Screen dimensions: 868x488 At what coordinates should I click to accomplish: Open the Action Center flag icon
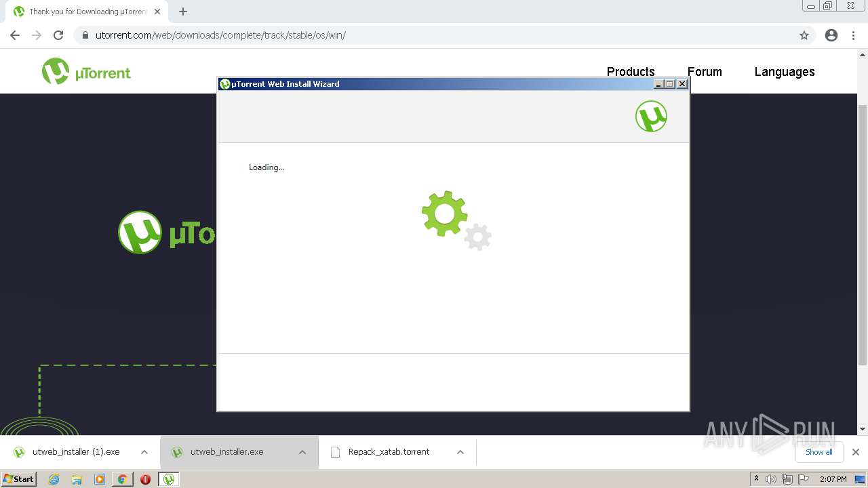(804, 479)
